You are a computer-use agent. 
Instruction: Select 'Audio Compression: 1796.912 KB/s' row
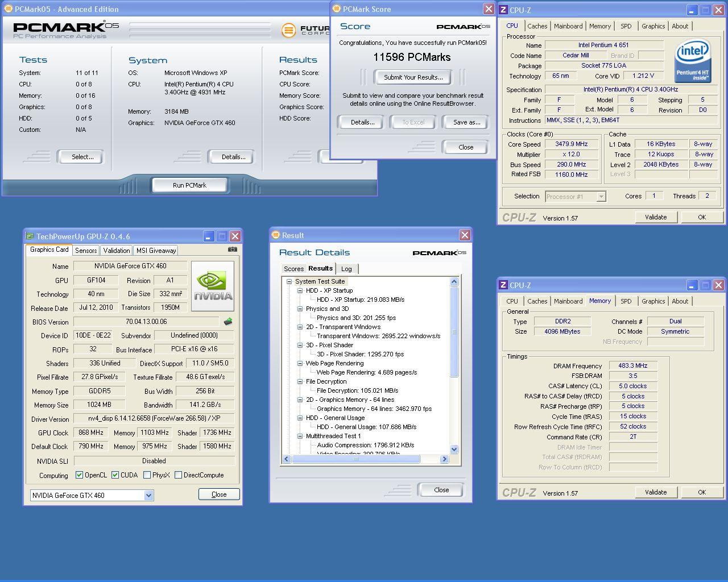[365, 445]
